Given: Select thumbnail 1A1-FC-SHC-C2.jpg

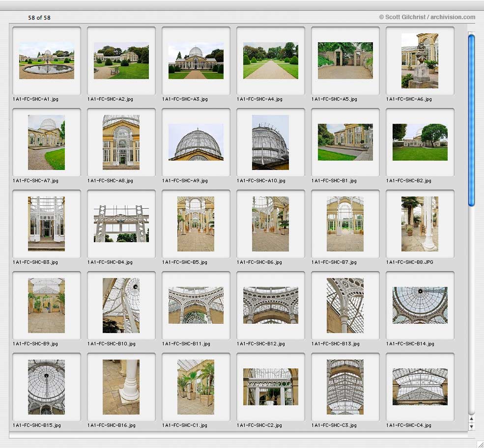Looking at the screenshot, I should [271, 386].
